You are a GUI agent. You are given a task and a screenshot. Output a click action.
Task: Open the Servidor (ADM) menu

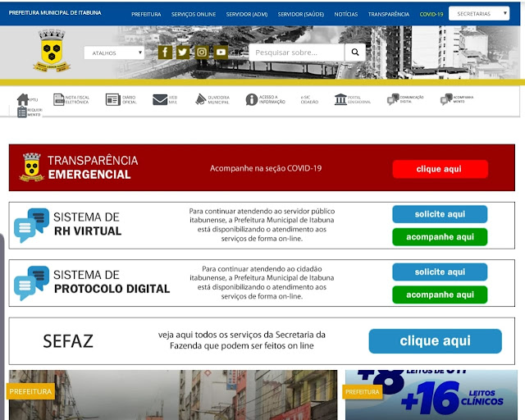coord(247,15)
